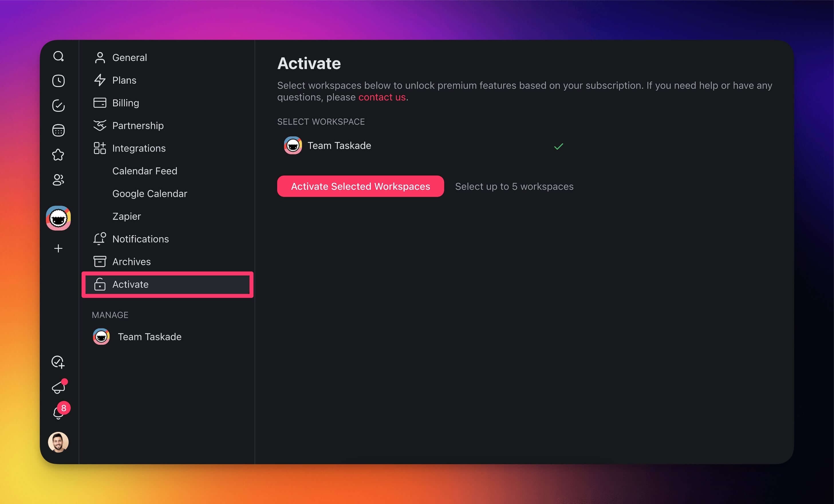Open the announcements megaphone icon

pyautogui.click(x=58, y=387)
